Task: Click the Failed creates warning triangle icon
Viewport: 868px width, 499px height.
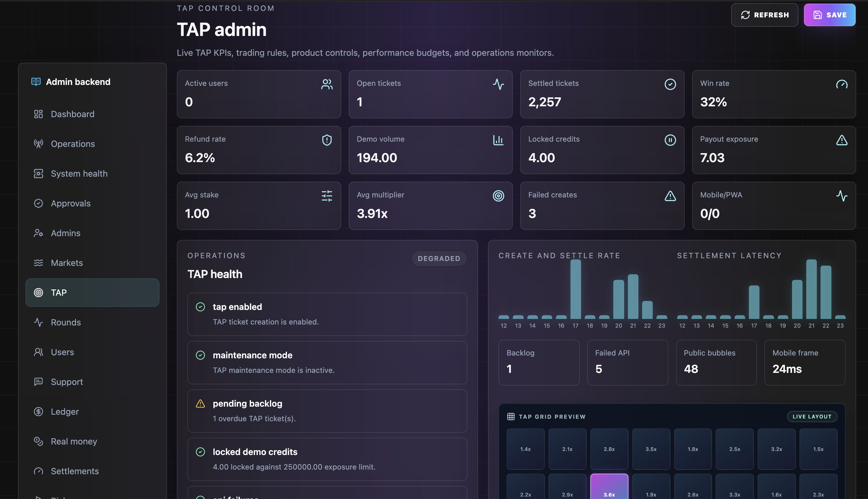Action: pos(670,196)
